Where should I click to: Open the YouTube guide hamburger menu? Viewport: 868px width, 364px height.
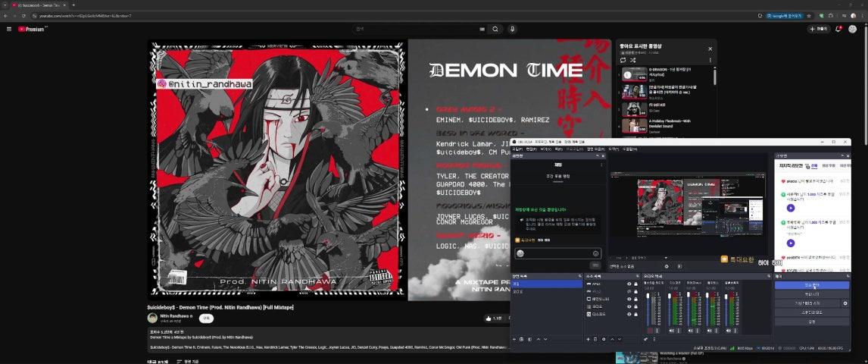[x=9, y=29]
